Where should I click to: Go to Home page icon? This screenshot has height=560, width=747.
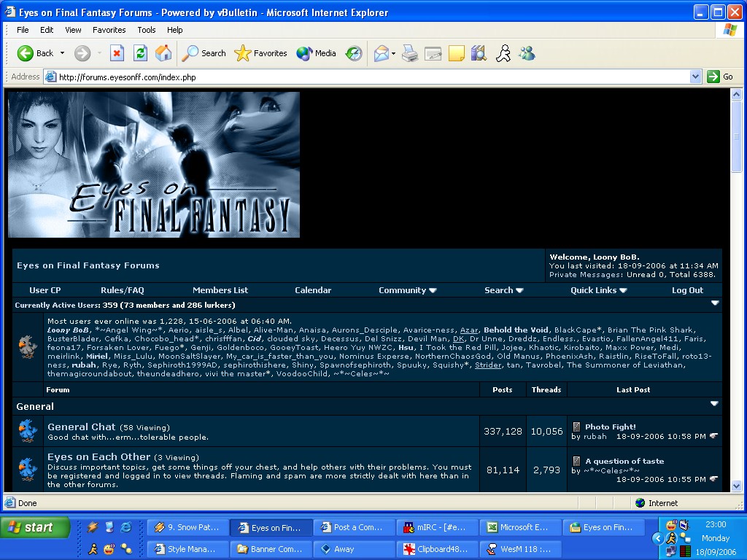(163, 53)
